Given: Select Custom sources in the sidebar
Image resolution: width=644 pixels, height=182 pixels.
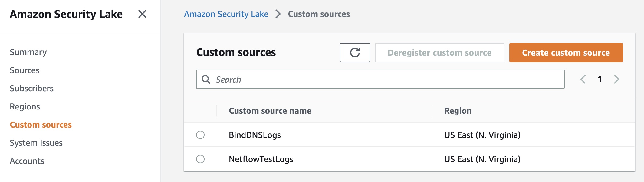Looking at the screenshot, I should pos(41,125).
